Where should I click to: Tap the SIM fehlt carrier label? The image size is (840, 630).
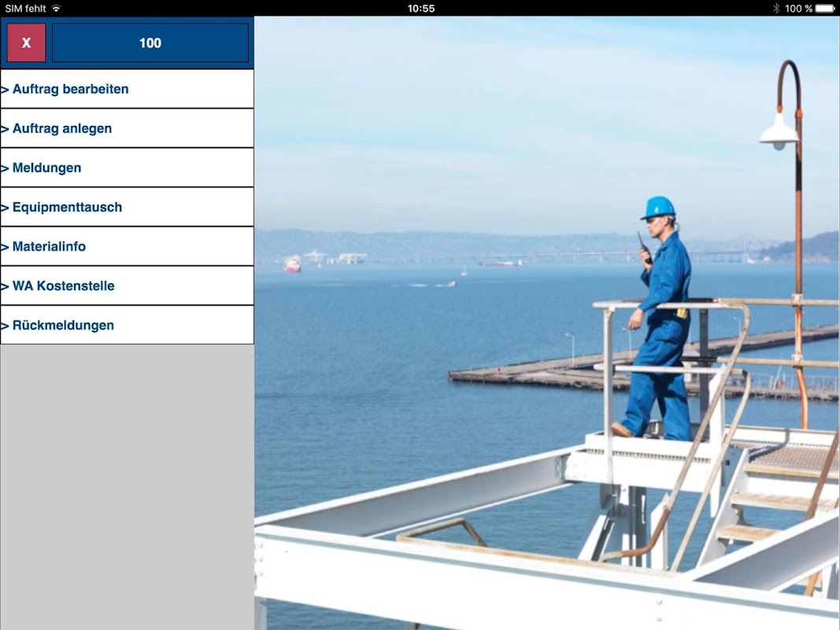click(x=26, y=9)
